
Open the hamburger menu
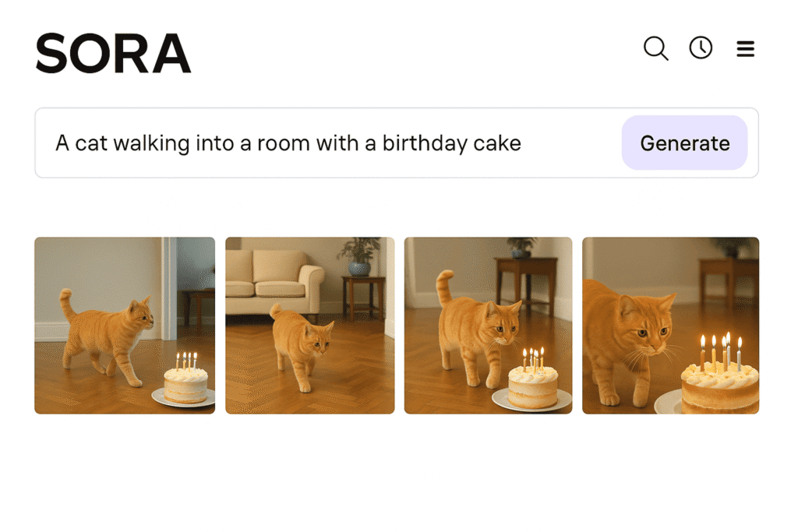point(745,50)
